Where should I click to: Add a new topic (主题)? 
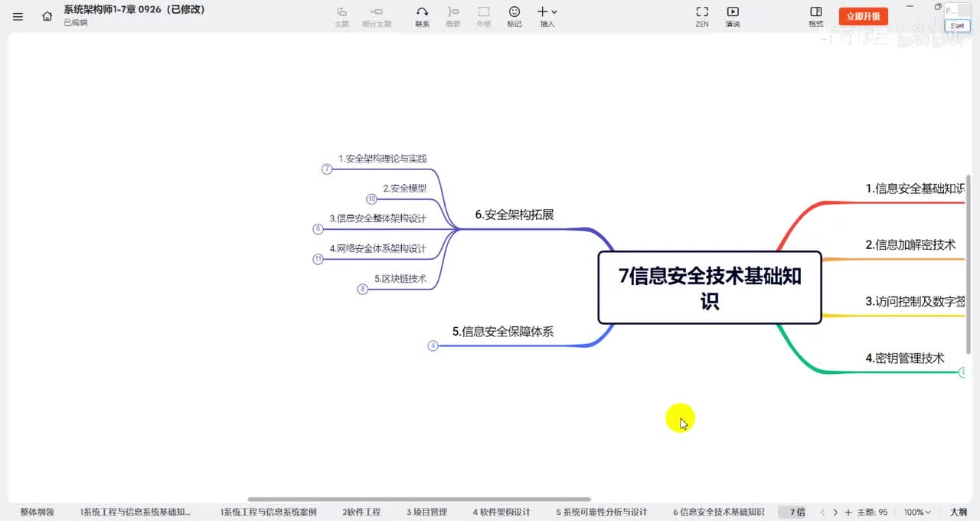(x=341, y=16)
